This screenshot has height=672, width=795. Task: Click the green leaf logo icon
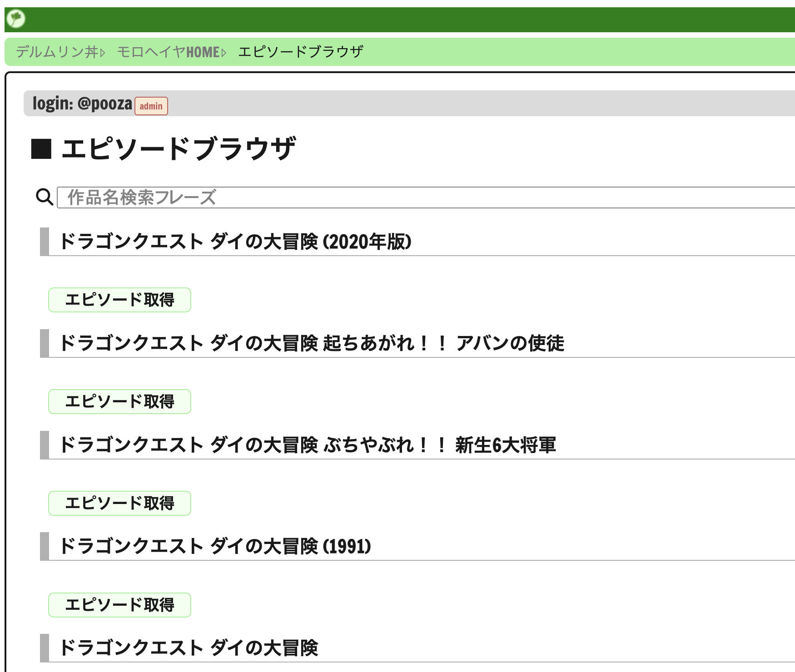tap(16, 19)
